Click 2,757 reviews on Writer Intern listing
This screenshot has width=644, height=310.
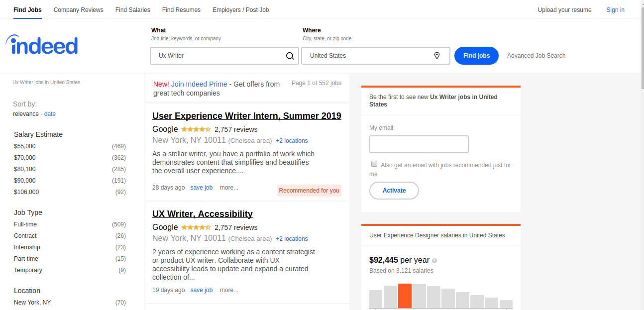236,129
